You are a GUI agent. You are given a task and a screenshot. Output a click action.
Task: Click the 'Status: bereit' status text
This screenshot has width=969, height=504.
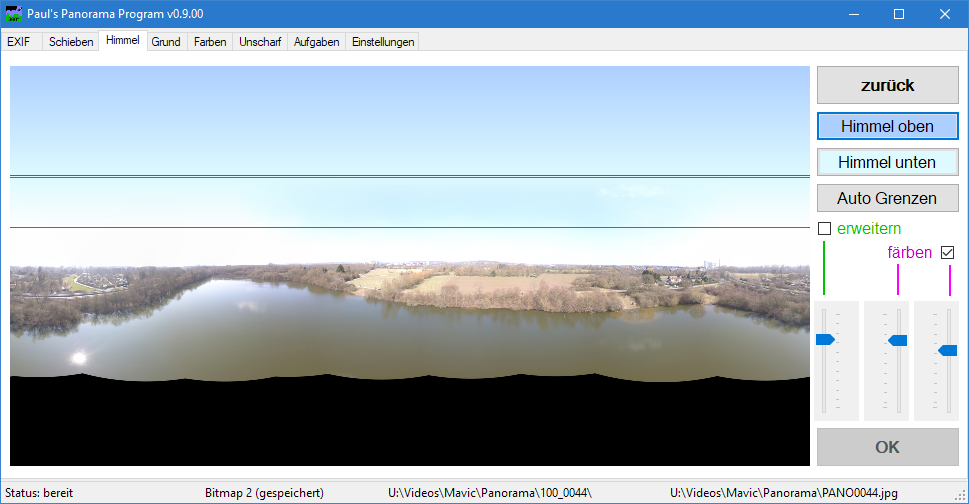(39, 493)
